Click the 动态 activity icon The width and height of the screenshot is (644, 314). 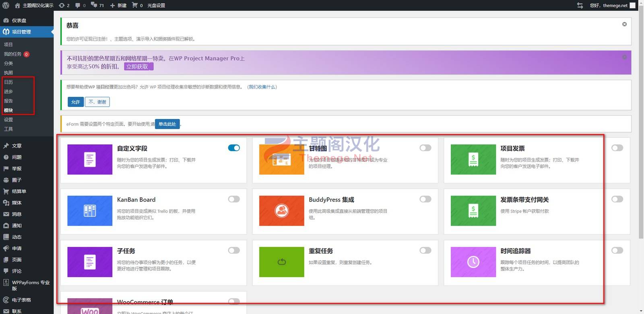coord(6,237)
